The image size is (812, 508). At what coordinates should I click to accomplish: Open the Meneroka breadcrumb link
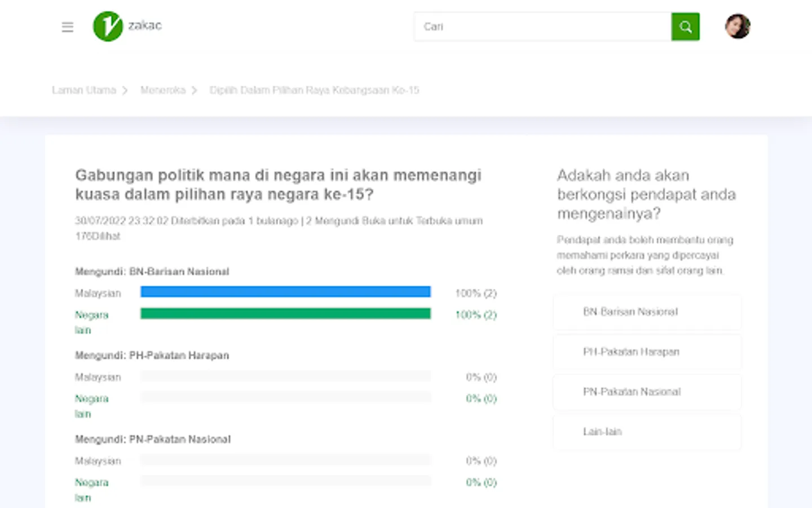[x=163, y=90]
